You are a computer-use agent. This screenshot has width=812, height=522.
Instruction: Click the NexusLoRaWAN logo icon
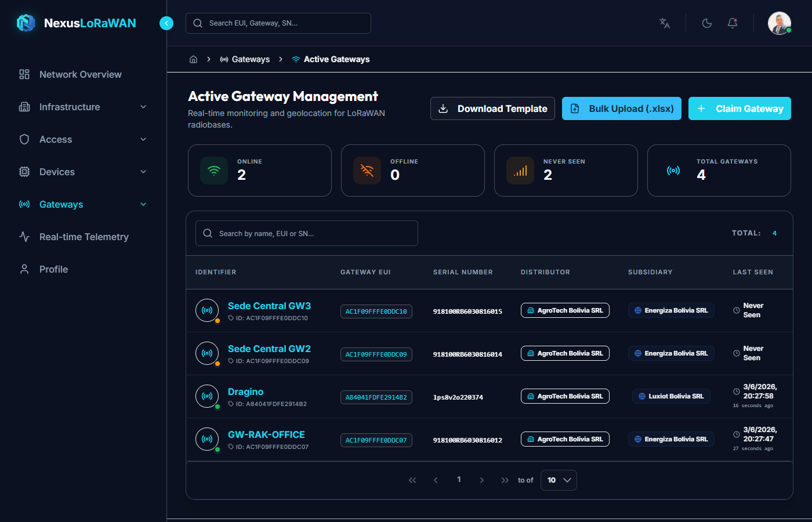click(26, 23)
